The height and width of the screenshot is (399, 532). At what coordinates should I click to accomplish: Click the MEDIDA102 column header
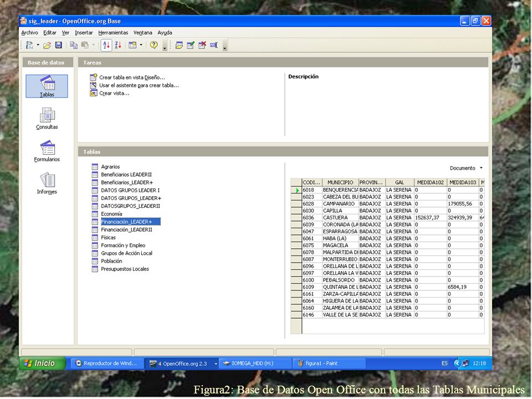[431, 182]
